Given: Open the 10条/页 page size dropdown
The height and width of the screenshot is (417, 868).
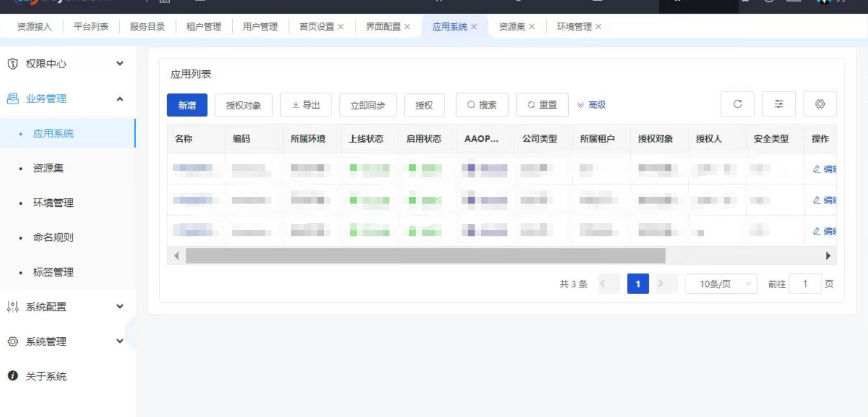Looking at the screenshot, I should click(x=721, y=284).
